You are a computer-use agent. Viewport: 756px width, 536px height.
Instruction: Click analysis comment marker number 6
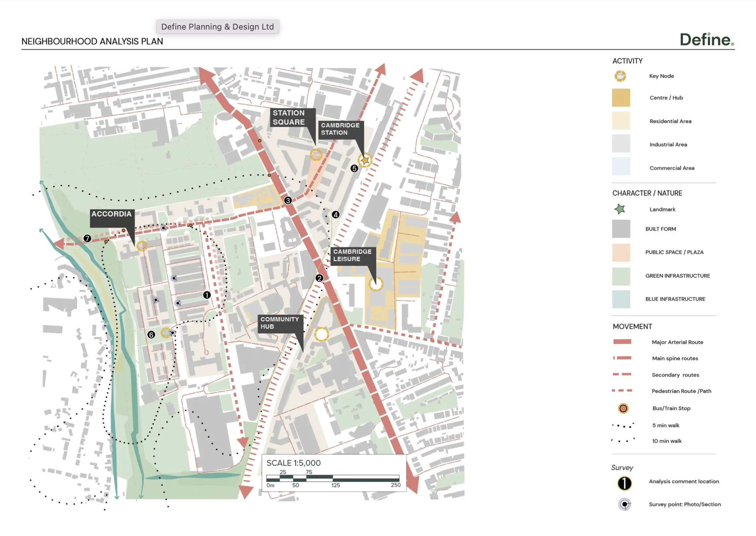pyautogui.click(x=151, y=335)
